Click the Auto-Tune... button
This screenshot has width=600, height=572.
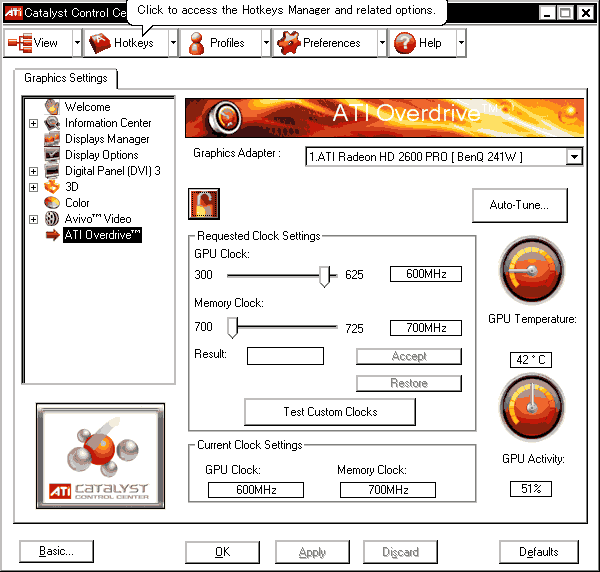pyautogui.click(x=520, y=205)
